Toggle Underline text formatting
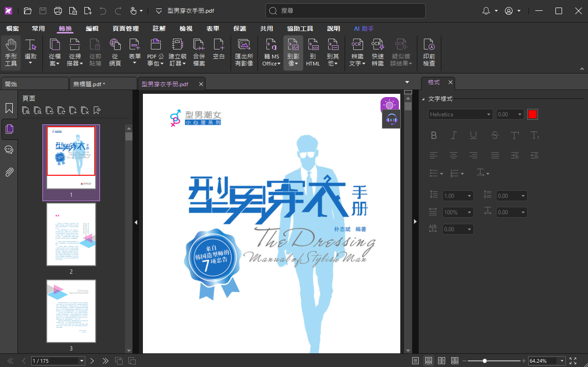 click(x=473, y=136)
